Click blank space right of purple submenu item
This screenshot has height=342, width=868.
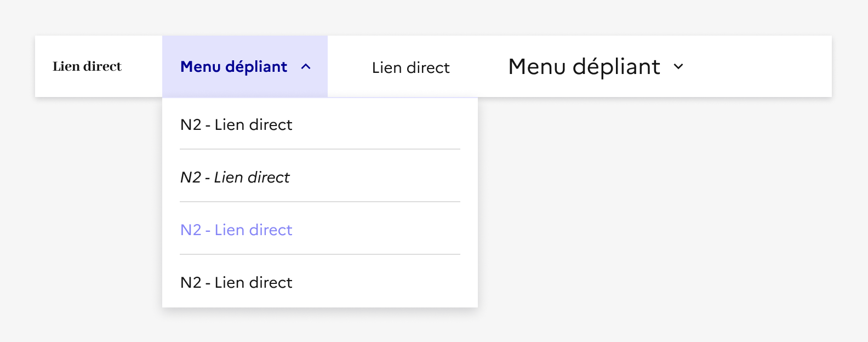pyautogui.click(x=384, y=230)
